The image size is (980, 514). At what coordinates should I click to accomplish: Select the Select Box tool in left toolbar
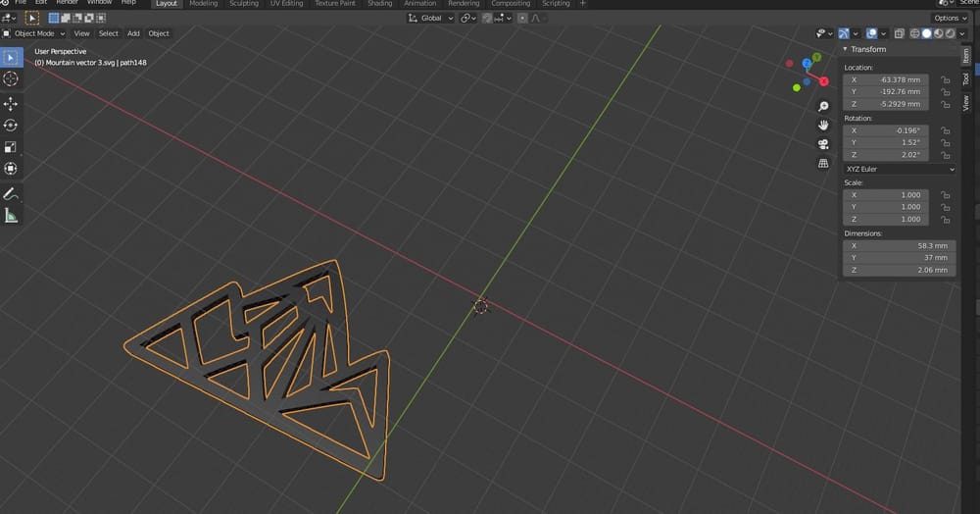pos(11,58)
